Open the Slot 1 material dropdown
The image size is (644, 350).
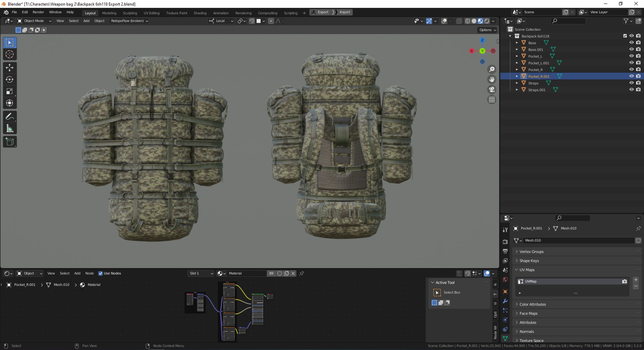coord(201,273)
